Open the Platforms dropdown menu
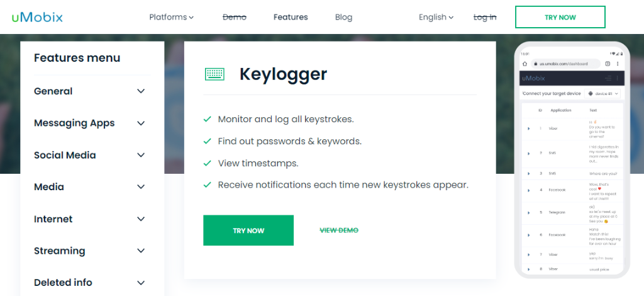The image size is (644, 296). click(x=171, y=17)
